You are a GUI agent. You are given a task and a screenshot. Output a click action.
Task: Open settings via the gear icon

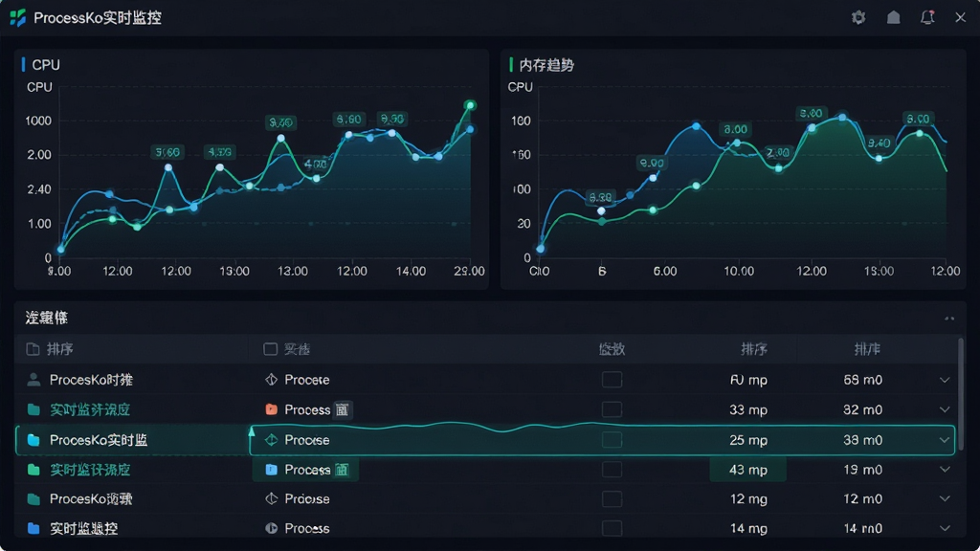858,17
